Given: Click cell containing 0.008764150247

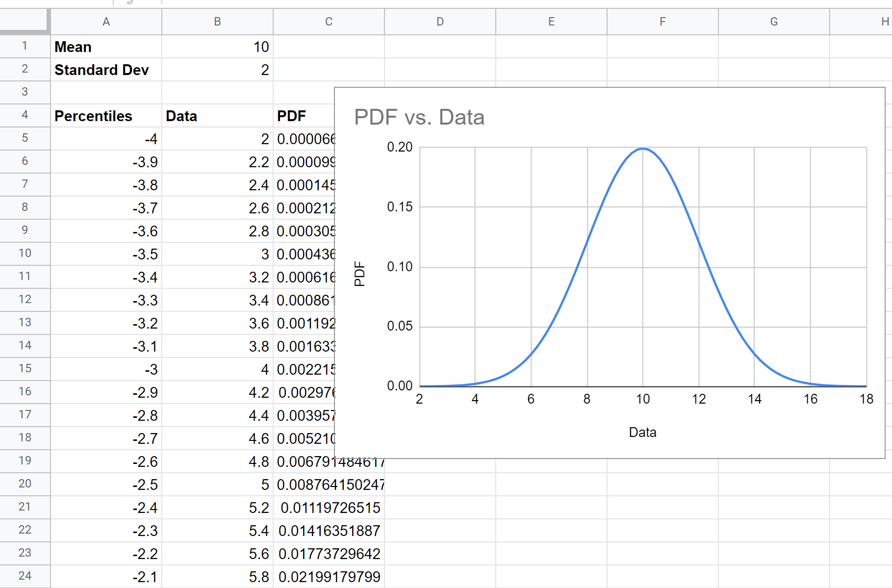Looking at the screenshot, I should coord(329,484).
